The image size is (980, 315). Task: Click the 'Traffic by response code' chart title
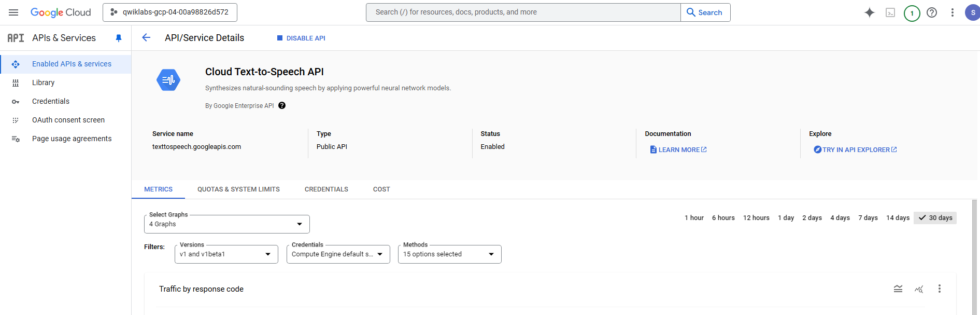(x=201, y=289)
